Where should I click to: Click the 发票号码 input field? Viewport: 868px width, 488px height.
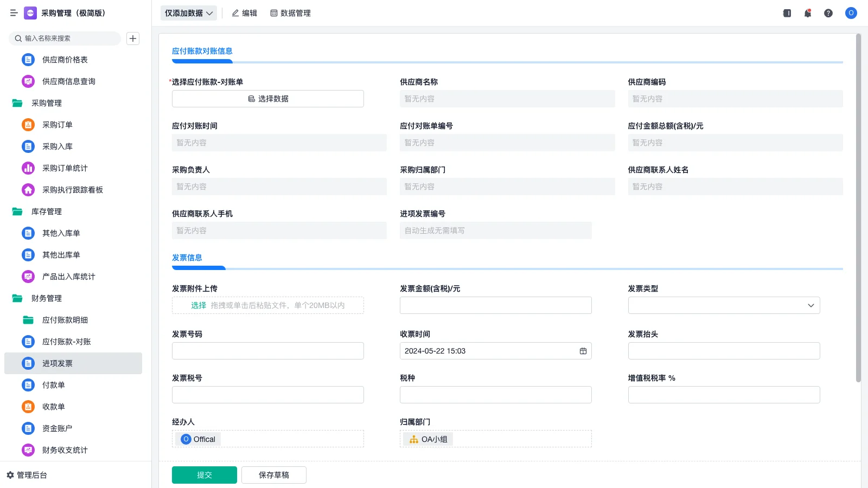coord(268,351)
